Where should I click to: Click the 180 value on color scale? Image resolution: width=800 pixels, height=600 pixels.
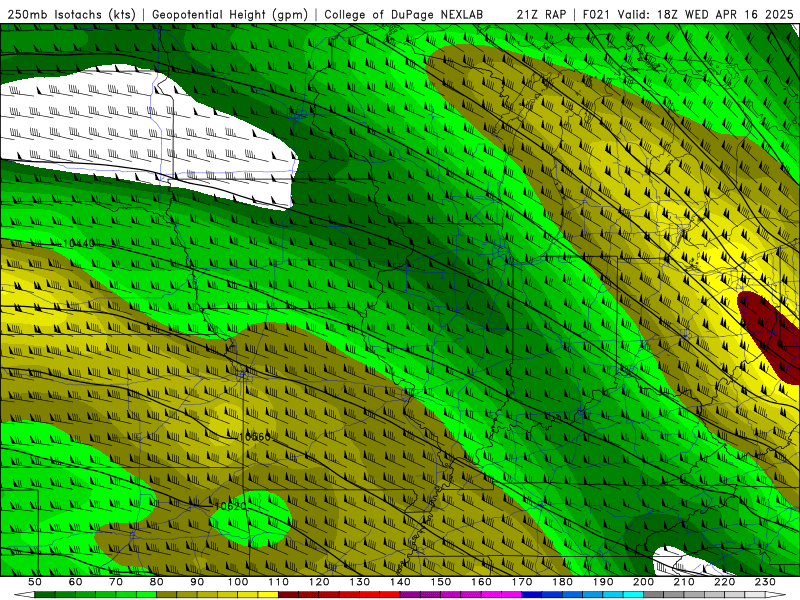coord(562,582)
